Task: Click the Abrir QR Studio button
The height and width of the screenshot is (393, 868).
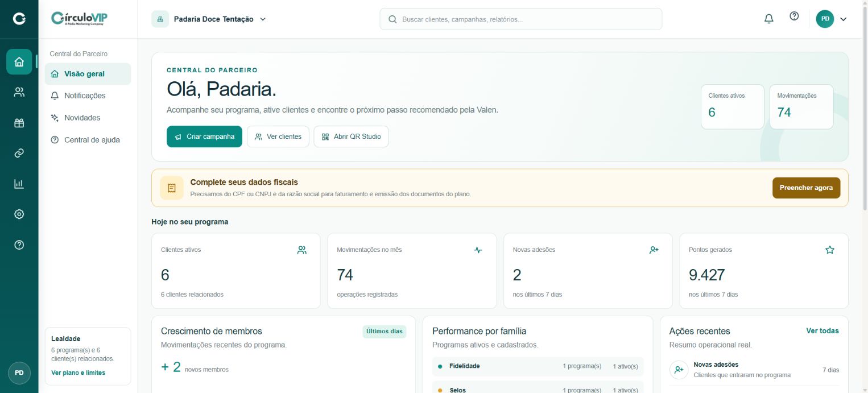Action: 352,136
